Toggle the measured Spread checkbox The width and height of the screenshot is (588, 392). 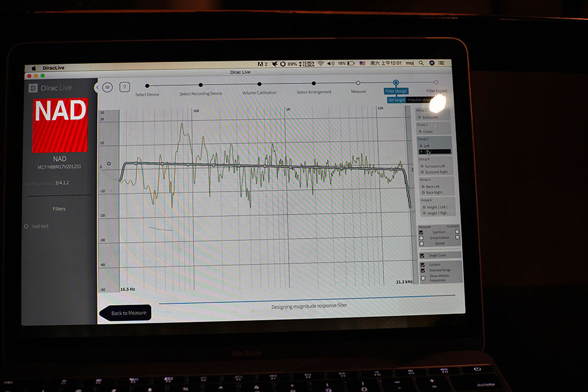[422, 243]
